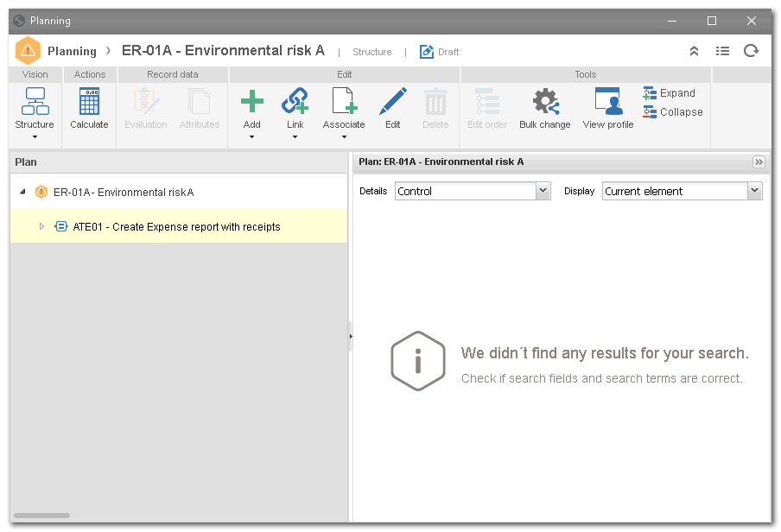Click the Draft status label
Viewport: 781px width, 532px height.
(x=448, y=52)
